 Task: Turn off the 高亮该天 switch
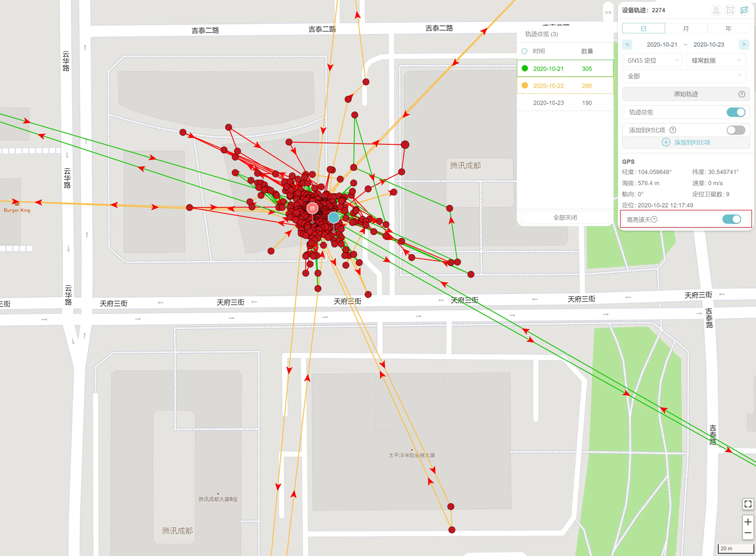coord(732,220)
